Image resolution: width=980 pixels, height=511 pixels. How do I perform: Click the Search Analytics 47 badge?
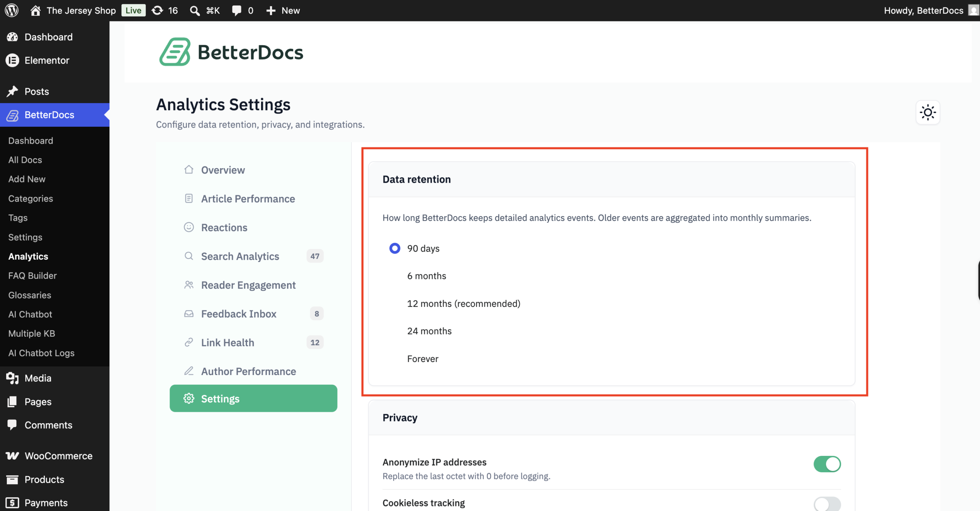click(x=315, y=256)
